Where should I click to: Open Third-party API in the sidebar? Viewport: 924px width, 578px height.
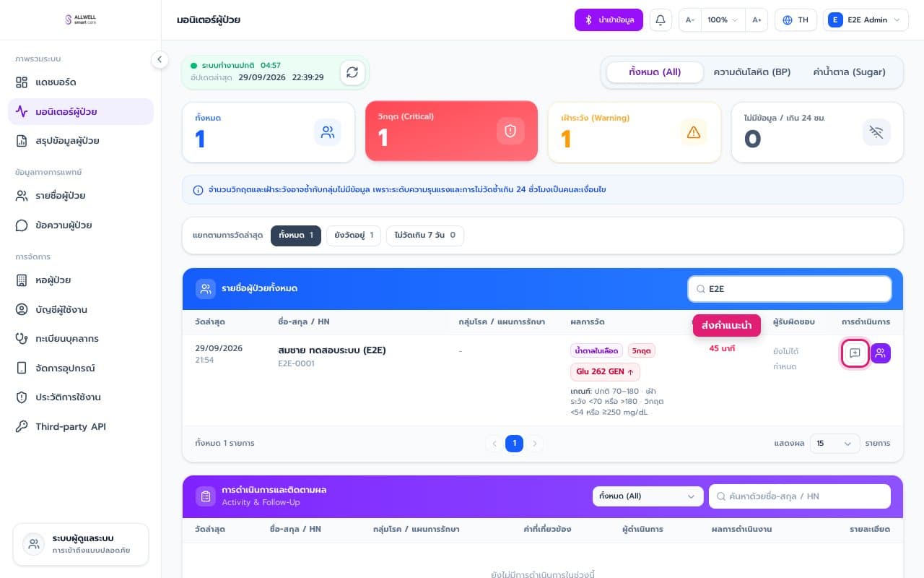point(81,426)
